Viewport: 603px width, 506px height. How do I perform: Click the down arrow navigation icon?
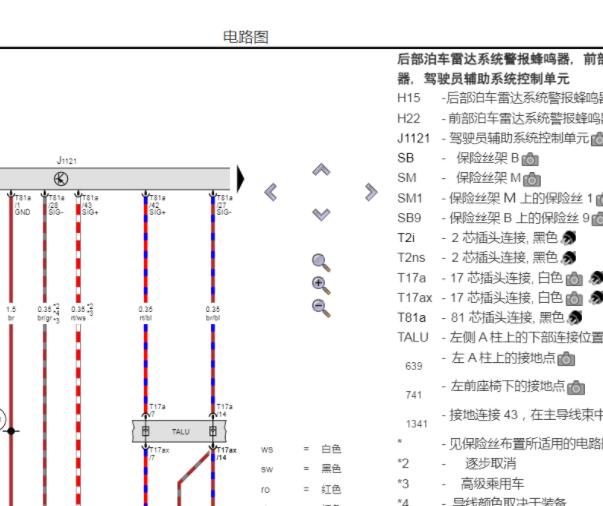(x=321, y=214)
